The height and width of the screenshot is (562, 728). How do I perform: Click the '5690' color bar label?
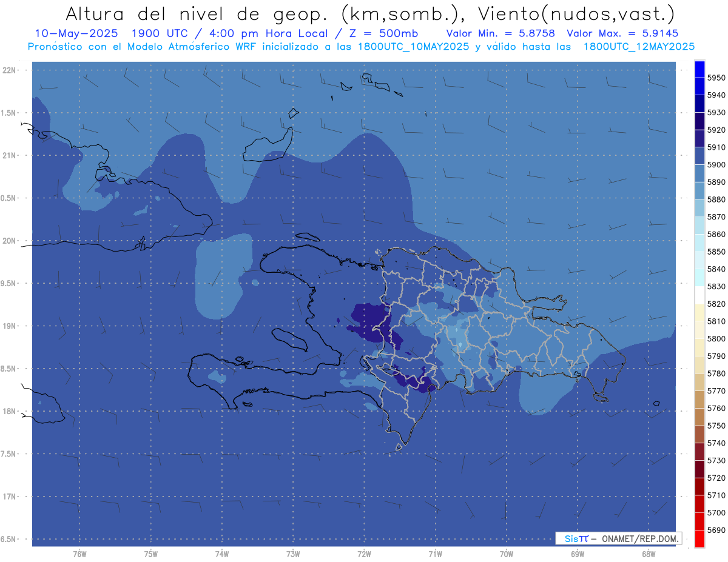716,530
